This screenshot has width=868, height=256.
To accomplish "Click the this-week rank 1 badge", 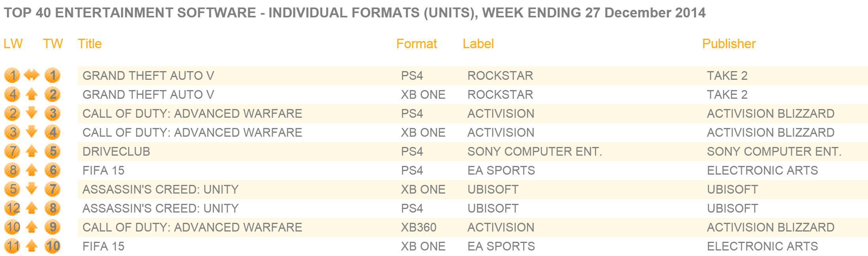I will click(52, 75).
